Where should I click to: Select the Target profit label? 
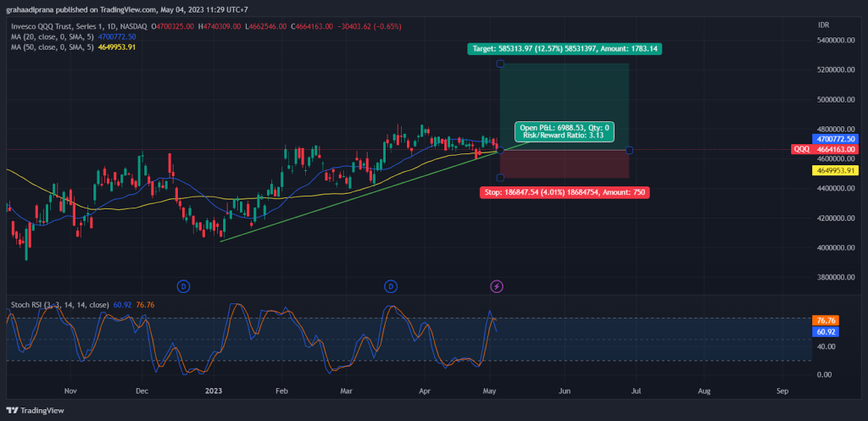click(x=564, y=48)
